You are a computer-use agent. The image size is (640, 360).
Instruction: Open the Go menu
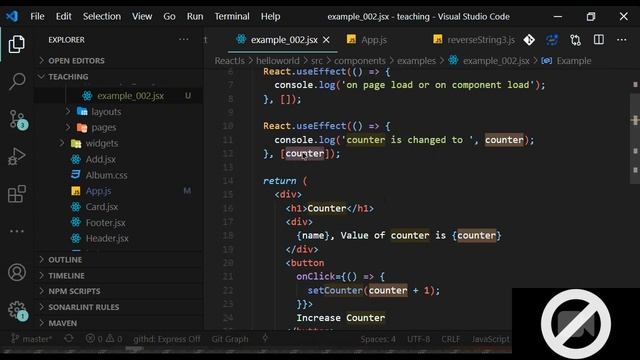click(x=169, y=16)
